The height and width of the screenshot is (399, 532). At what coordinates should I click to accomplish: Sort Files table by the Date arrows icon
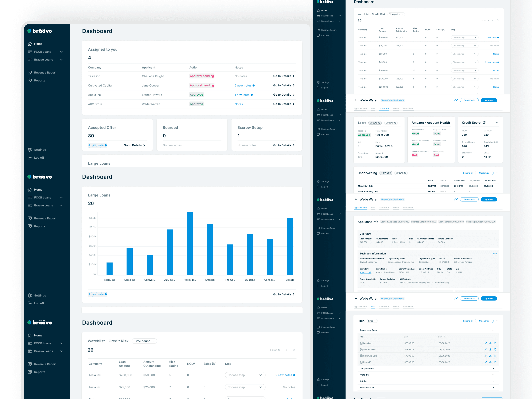click(445, 337)
